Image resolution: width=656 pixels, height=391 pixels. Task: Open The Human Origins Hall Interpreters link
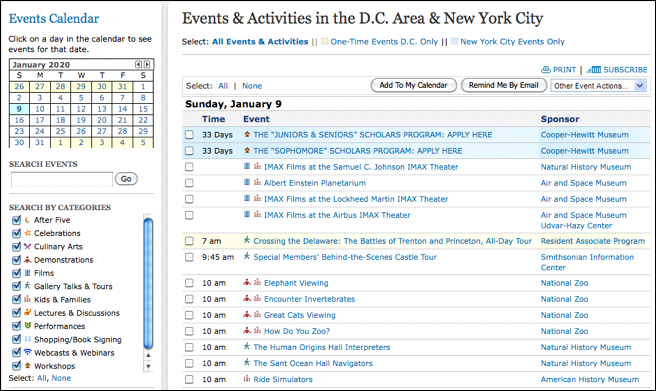click(x=322, y=347)
